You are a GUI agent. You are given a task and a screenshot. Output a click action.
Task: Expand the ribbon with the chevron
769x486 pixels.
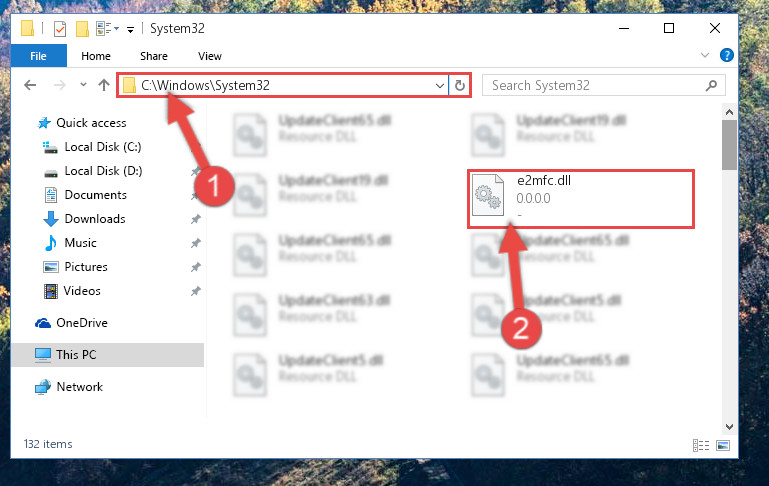[x=705, y=55]
